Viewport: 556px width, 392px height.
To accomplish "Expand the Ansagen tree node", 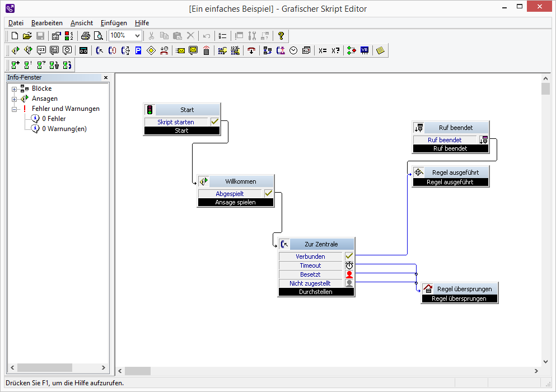I will click(15, 99).
